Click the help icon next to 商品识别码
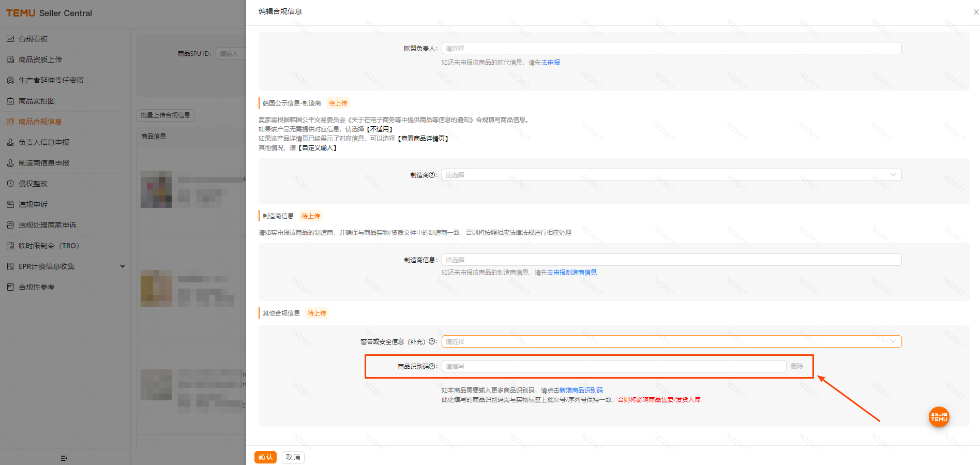The height and width of the screenshot is (465, 980). tap(432, 366)
